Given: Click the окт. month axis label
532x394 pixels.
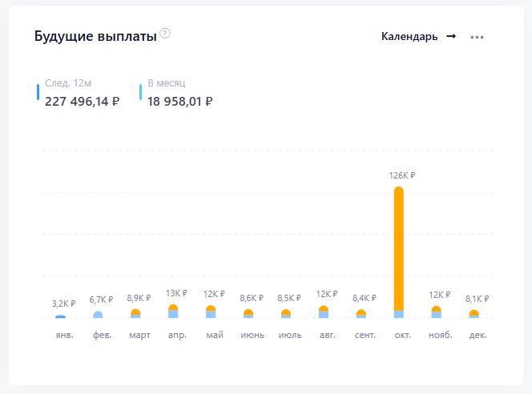Looking at the screenshot, I should tap(402, 335).
